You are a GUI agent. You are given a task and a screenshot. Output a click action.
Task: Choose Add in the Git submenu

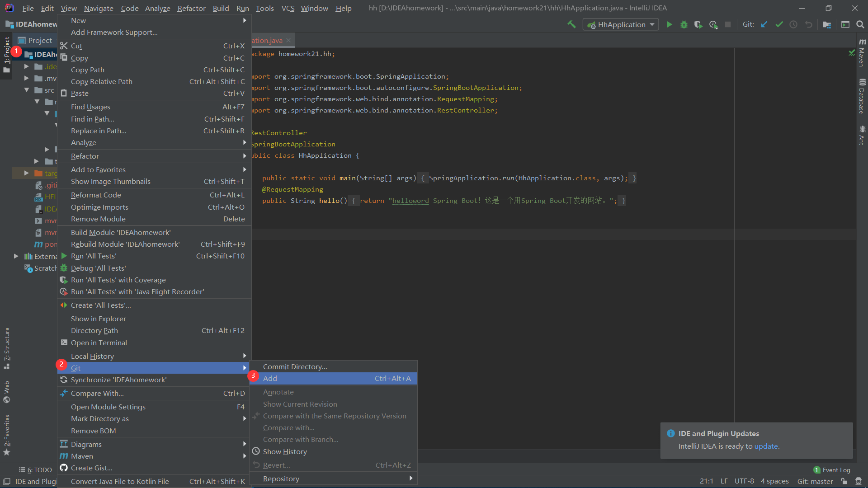(x=334, y=378)
